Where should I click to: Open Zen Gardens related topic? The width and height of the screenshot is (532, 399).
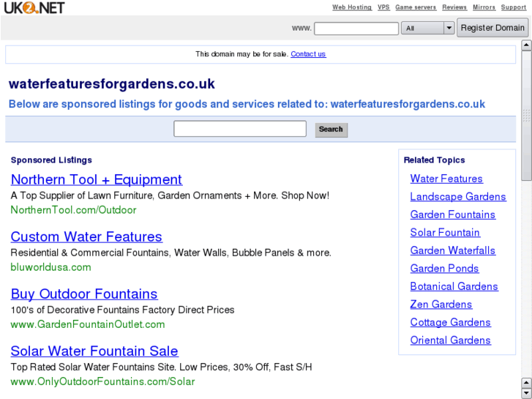pyautogui.click(x=441, y=305)
